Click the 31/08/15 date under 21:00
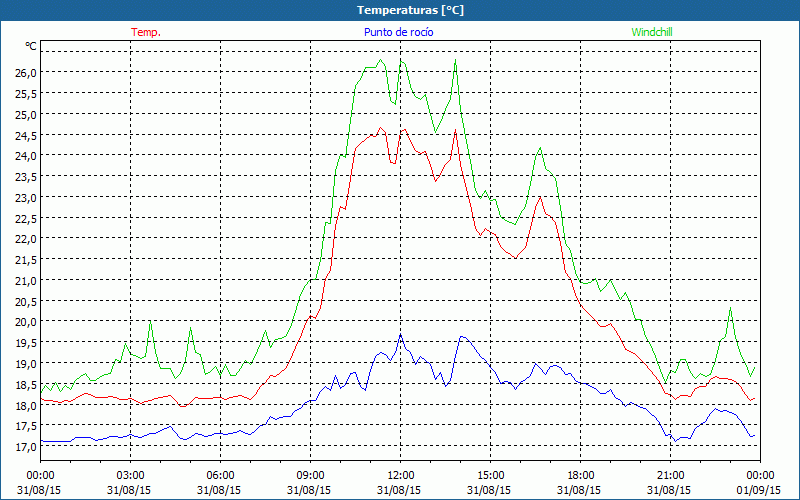This screenshot has height=500, width=800. [x=669, y=490]
